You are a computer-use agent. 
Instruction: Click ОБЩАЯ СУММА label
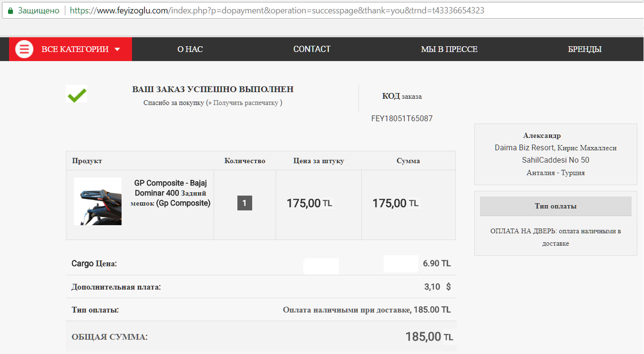click(x=110, y=337)
